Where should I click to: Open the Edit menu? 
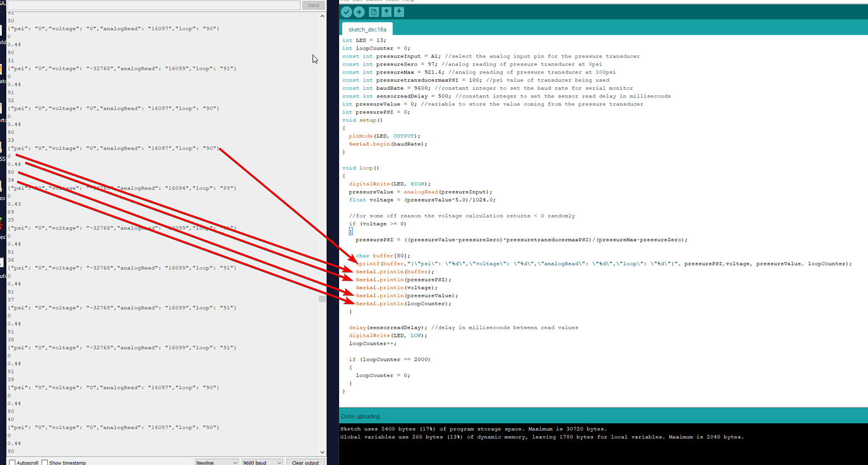point(357,1)
